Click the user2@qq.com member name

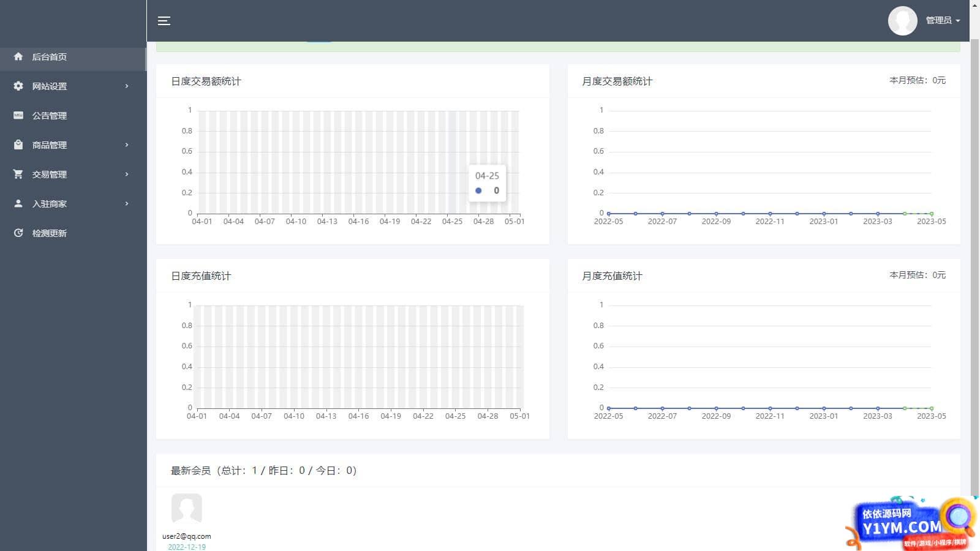point(187,536)
